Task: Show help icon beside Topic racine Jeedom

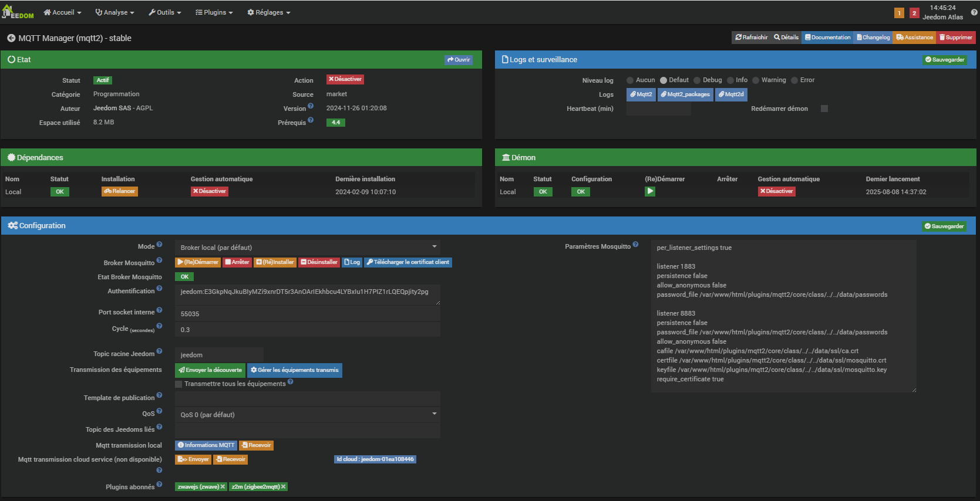Action: 159,351
